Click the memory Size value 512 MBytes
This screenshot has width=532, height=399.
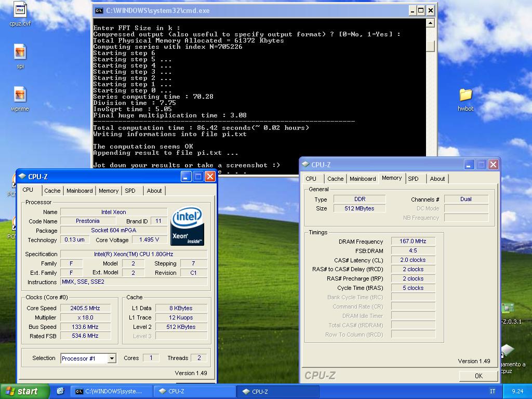(x=360, y=208)
